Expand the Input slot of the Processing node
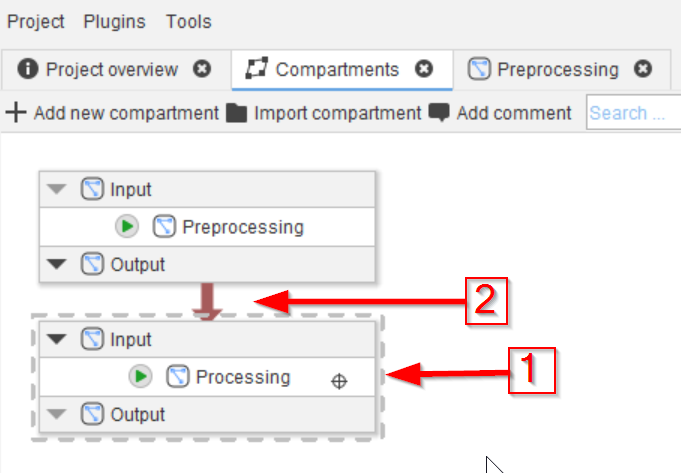 click(57, 340)
